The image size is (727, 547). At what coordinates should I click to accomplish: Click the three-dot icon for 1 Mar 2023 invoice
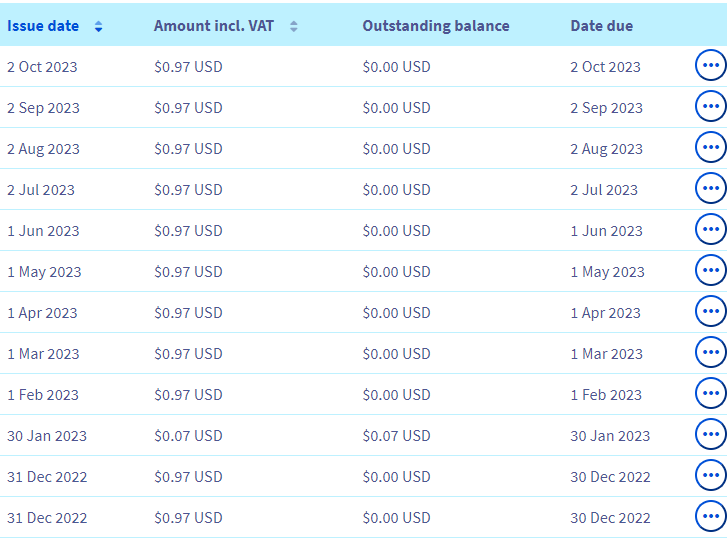(x=710, y=352)
